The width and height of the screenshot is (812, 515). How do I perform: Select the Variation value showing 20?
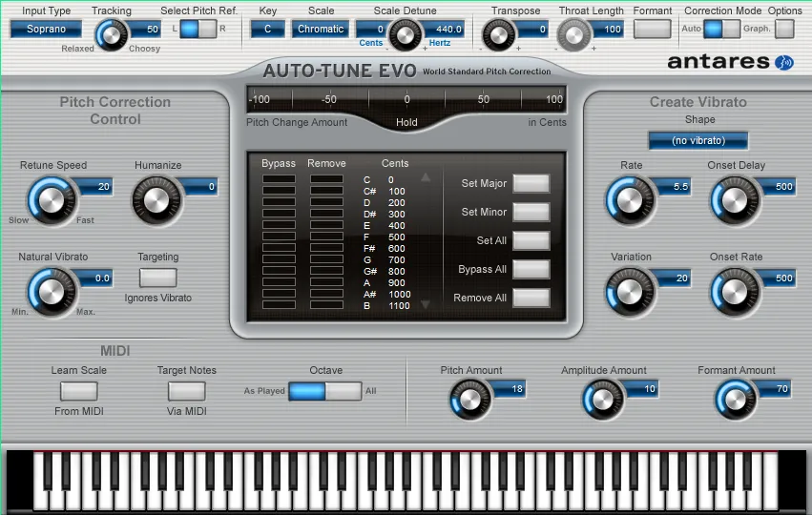point(675,278)
